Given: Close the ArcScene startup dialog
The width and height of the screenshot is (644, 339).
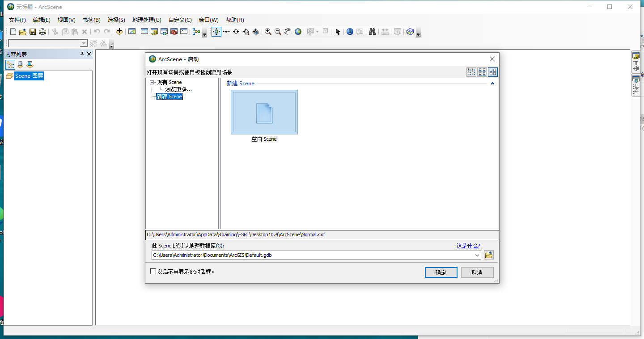Looking at the screenshot, I should pos(492,59).
